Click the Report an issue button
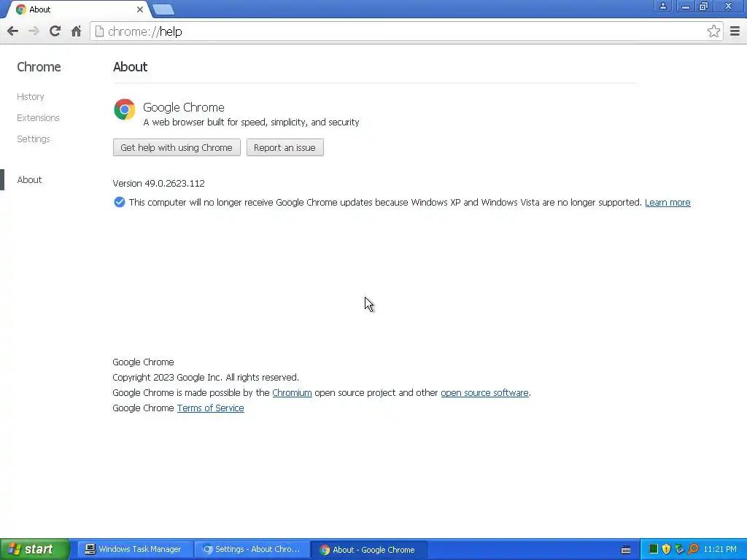Image resolution: width=747 pixels, height=560 pixels. pos(285,147)
